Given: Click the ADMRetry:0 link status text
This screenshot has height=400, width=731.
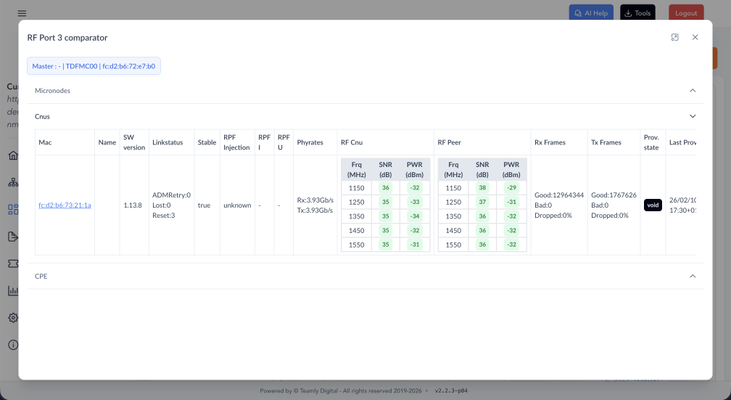Looking at the screenshot, I should click(x=172, y=195).
